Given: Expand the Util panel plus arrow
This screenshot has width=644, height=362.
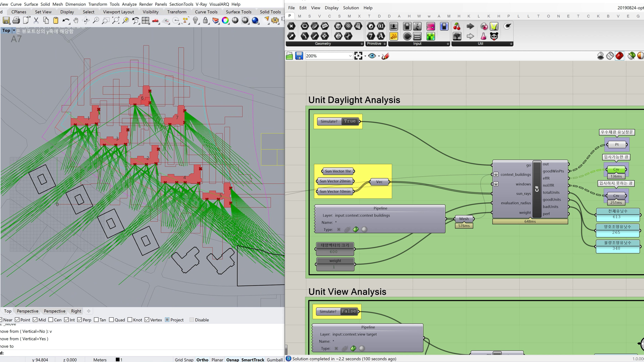Looking at the screenshot, I should tap(511, 44).
